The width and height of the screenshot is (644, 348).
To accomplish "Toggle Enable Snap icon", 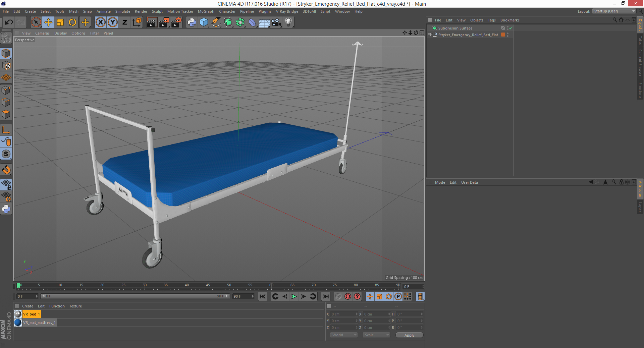I will pos(6,154).
